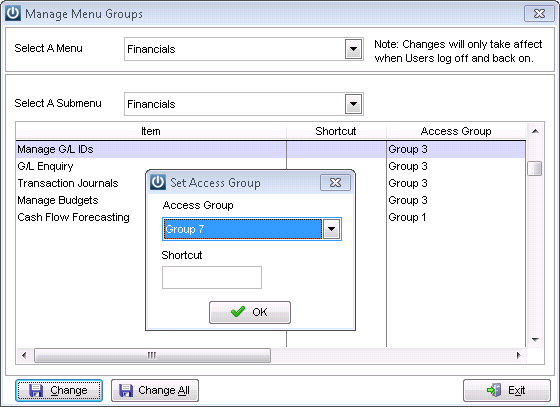Click the Shortcut text field
Viewport: 560px width, 407px height.
click(212, 277)
